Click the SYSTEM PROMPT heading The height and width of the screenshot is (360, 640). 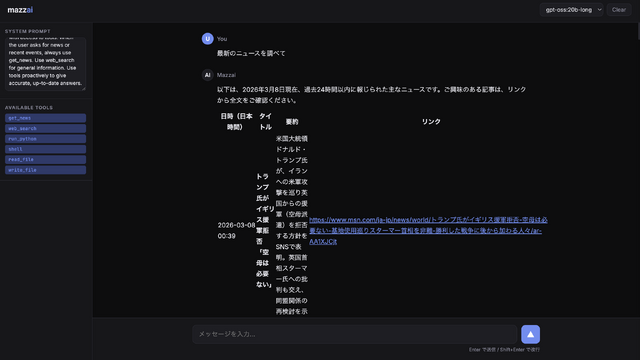pos(28,31)
